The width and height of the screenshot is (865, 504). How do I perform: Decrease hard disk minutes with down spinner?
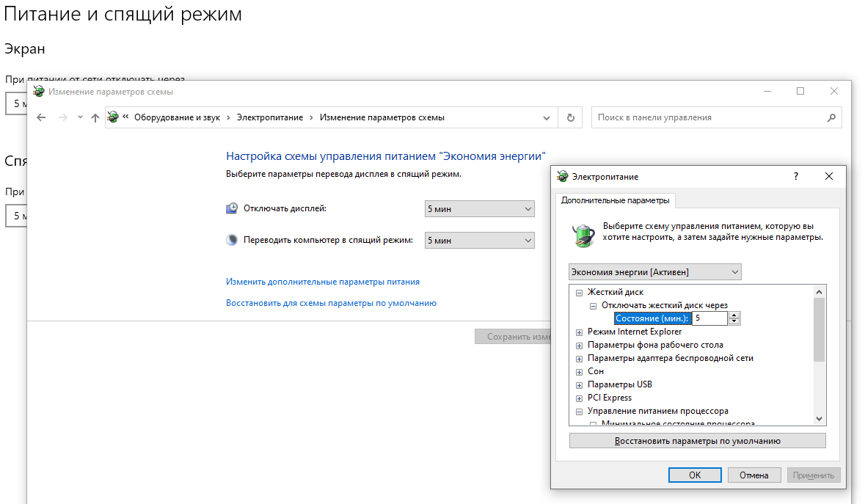(734, 321)
